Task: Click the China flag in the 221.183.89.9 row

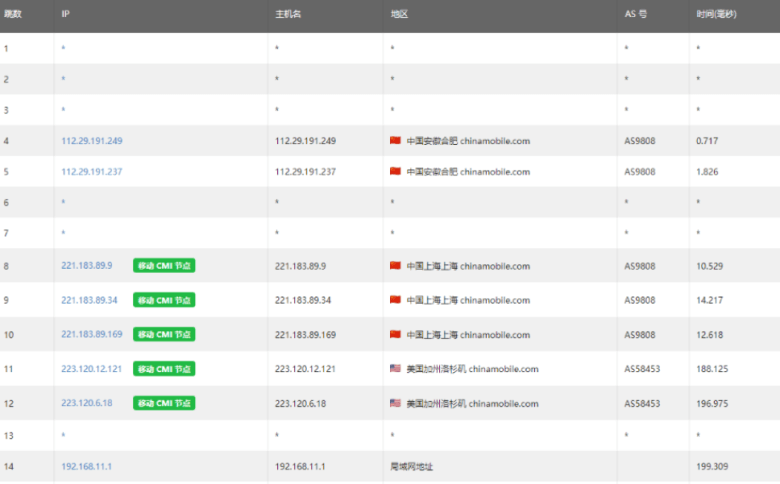Action: [x=395, y=266]
